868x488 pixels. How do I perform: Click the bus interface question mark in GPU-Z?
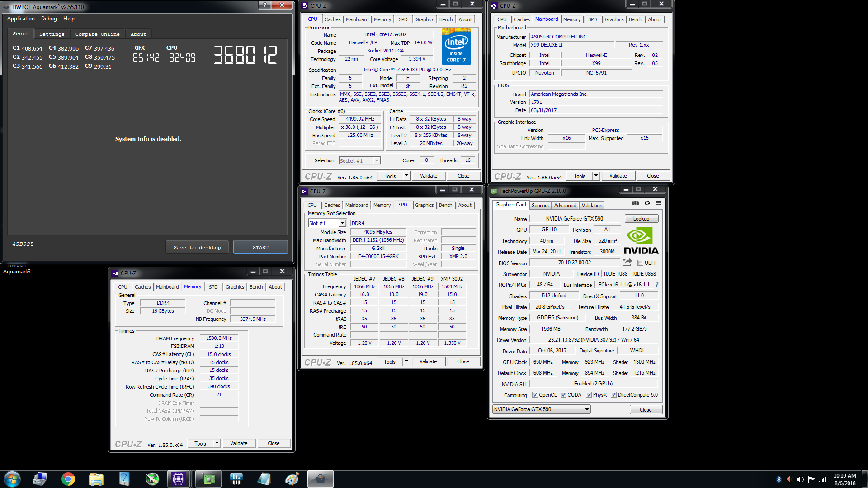pyautogui.click(x=657, y=285)
